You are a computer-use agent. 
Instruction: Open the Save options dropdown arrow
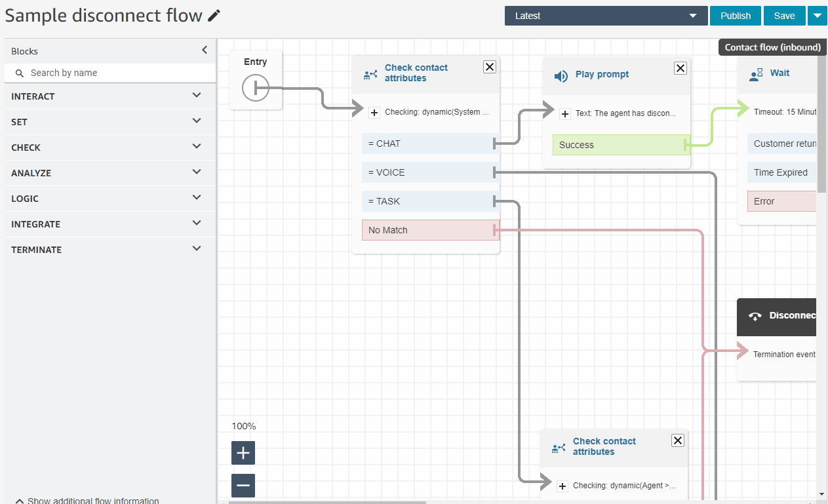(817, 16)
